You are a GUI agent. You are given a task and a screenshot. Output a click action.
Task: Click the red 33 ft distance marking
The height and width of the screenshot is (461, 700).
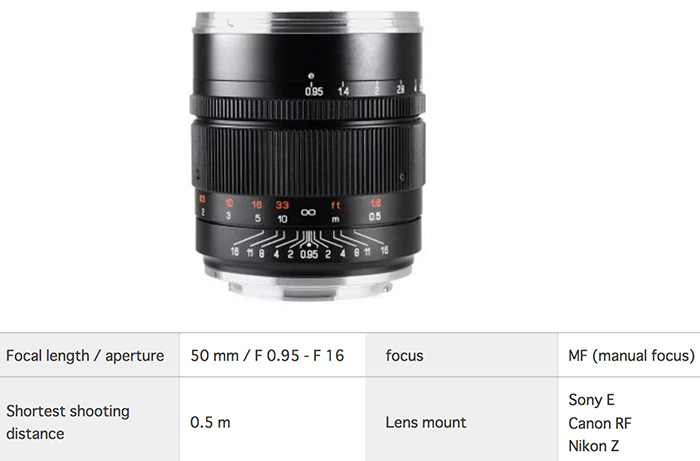point(282,205)
